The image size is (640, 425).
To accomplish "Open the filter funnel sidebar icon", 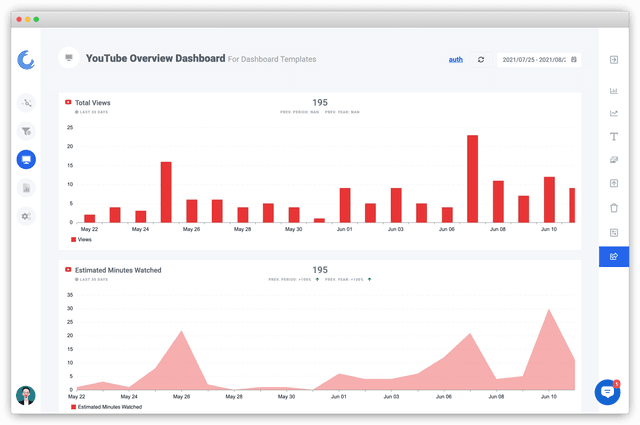I will (x=26, y=131).
